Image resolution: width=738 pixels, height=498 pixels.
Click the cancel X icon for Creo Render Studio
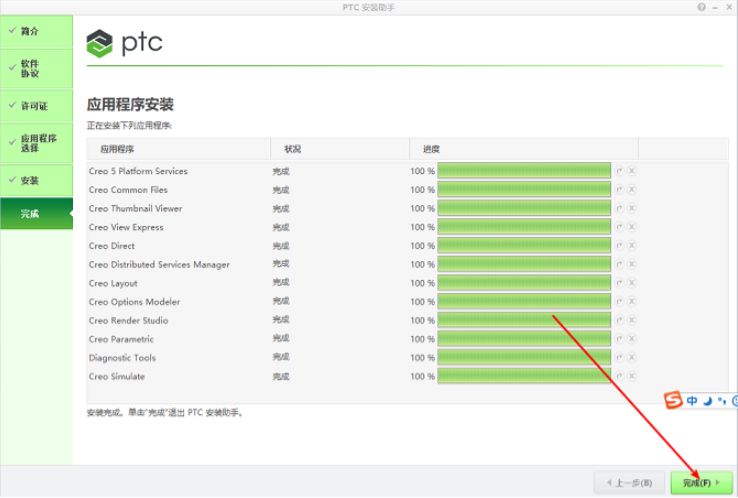632,320
